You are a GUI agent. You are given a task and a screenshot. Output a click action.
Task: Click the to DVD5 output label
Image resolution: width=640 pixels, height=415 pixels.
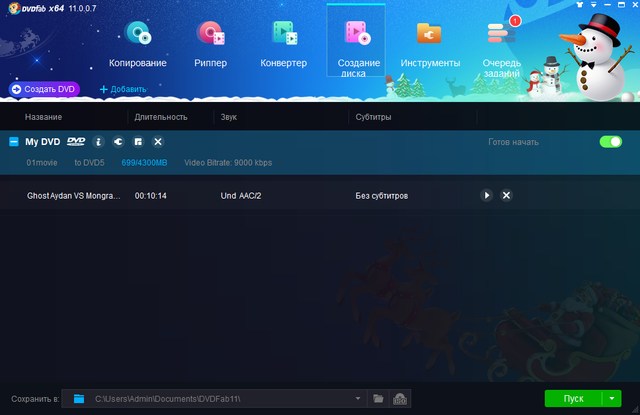89,163
